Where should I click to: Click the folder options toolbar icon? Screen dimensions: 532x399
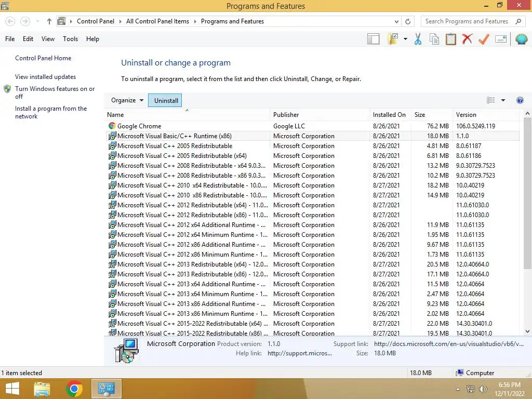[x=393, y=39]
